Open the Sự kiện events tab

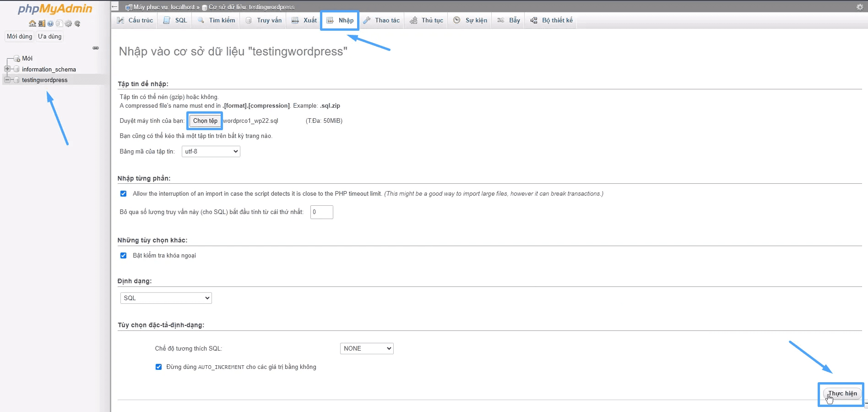(470, 20)
